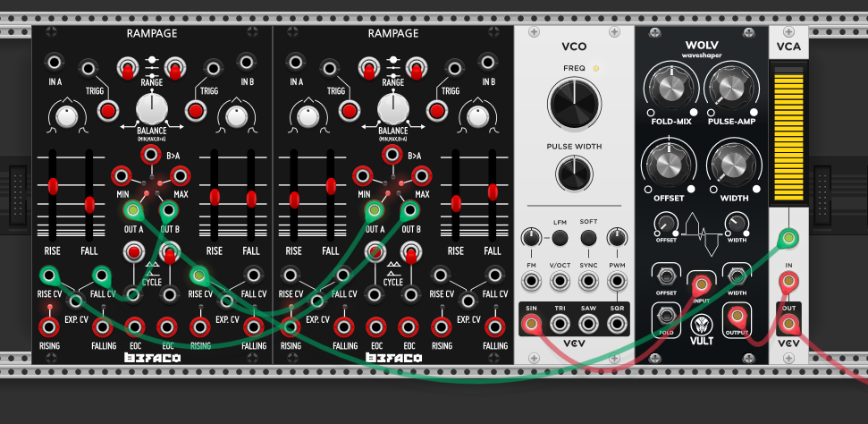Click the VCO SAW output jack

click(588, 323)
